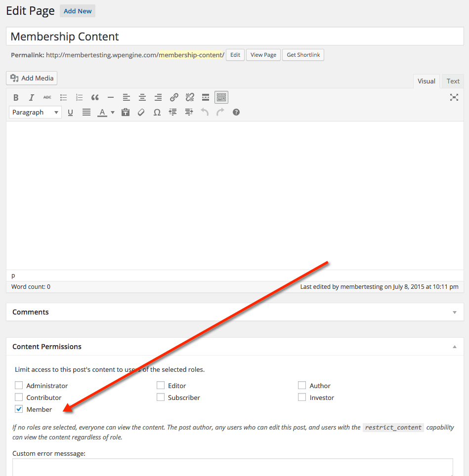Insert a blockquote in the editor
Image resolution: width=469 pixels, height=476 pixels.
coord(95,97)
